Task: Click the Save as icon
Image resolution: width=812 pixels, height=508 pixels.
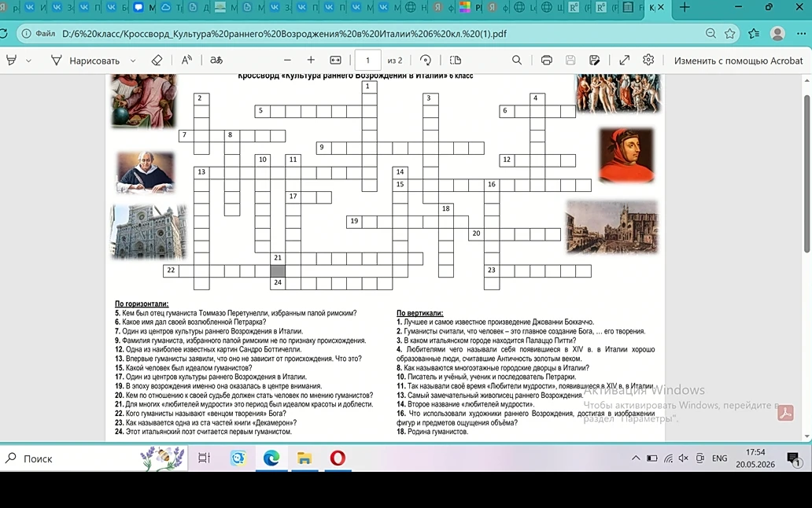Action: pos(595,60)
